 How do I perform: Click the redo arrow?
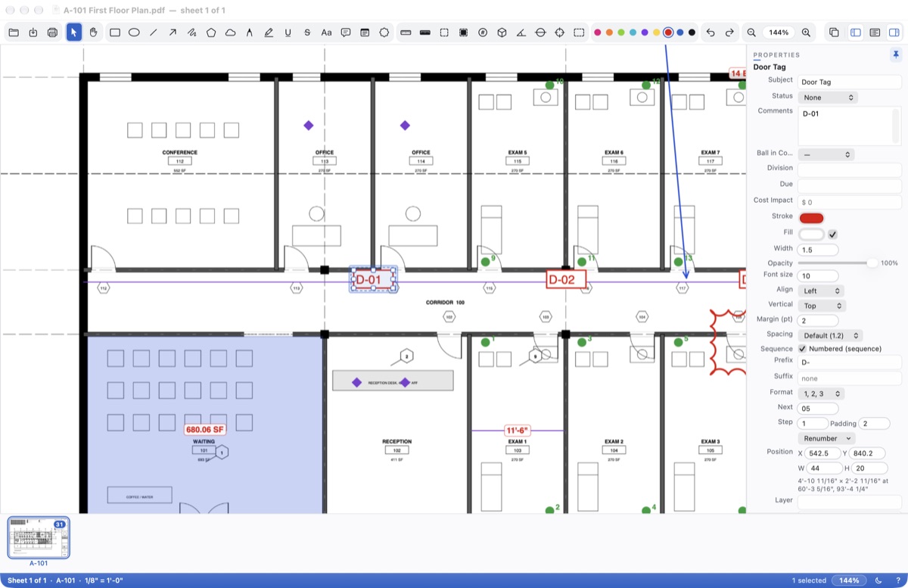click(729, 33)
